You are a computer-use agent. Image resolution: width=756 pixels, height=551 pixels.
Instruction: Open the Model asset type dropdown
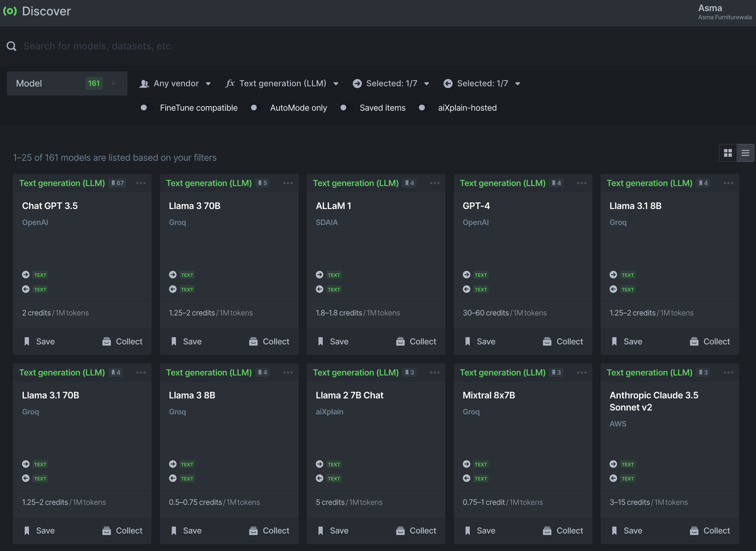[67, 83]
